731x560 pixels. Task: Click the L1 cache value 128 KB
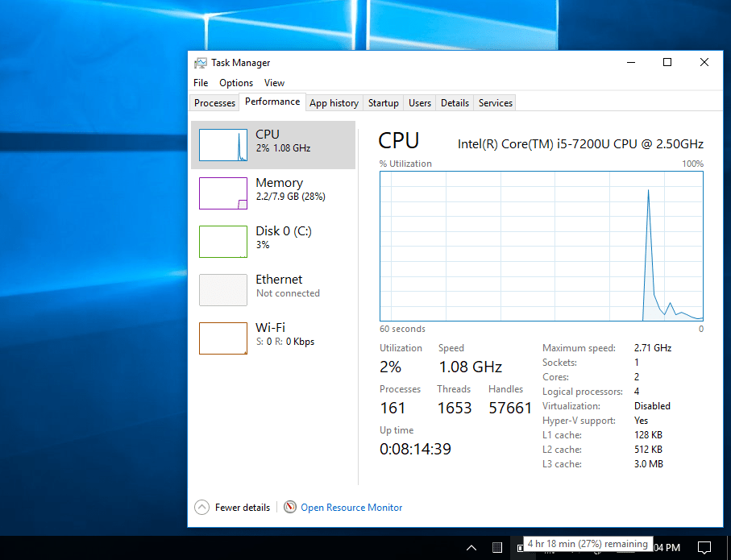(648, 435)
